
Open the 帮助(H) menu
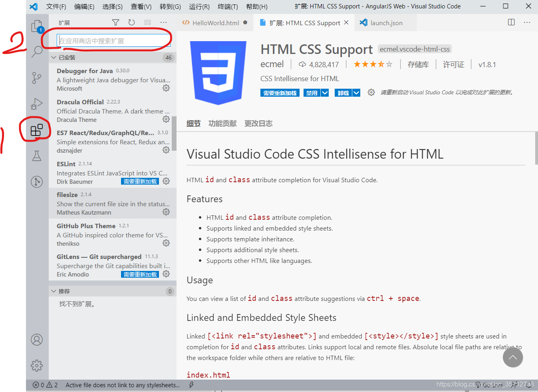pyautogui.click(x=257, y=6)
